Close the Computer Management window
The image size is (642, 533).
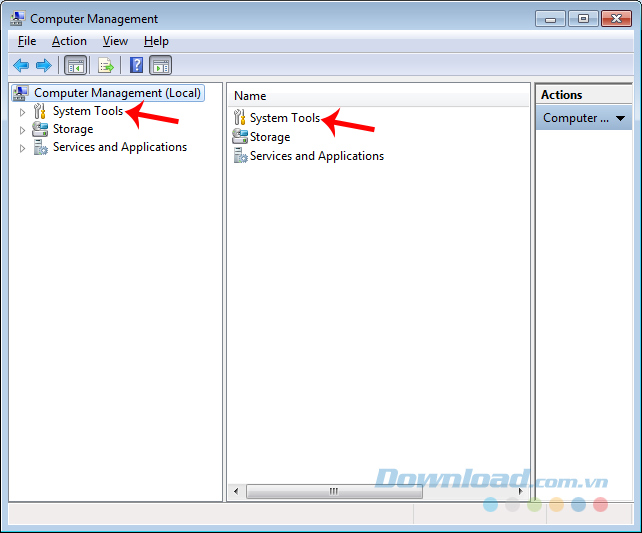[x=616, y=19]
